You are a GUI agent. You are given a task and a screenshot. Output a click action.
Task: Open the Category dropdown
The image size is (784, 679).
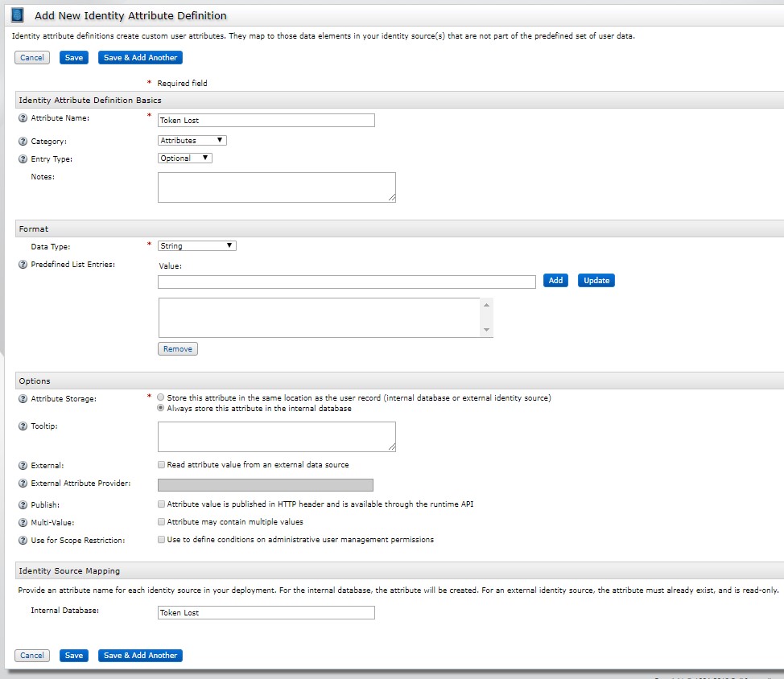point(192,140)
